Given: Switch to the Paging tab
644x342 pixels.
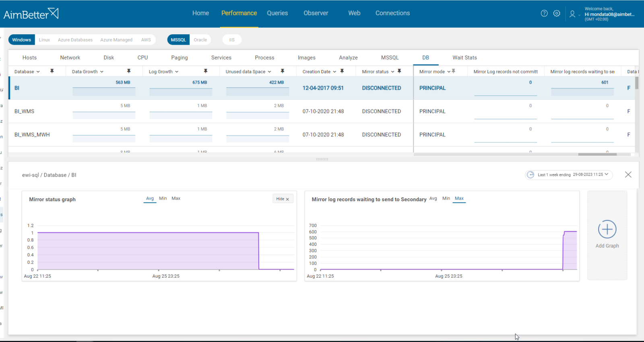Looking at the screenshot, I should tap(180, 58).
